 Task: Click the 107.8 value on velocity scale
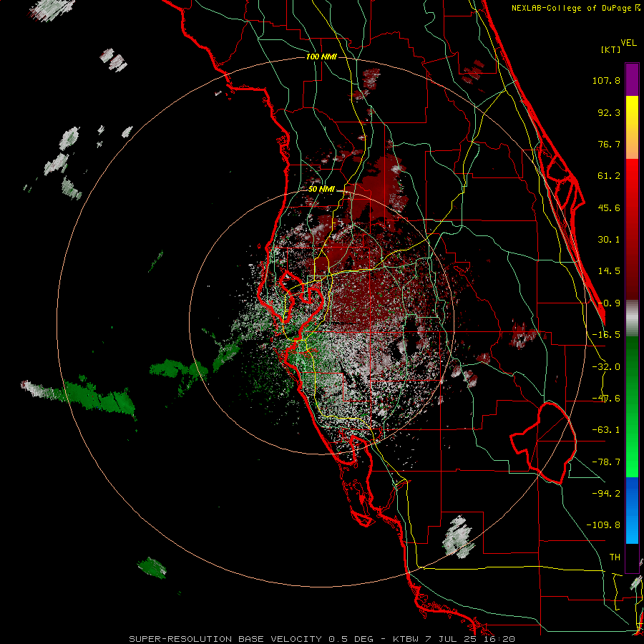pyautogui.click(x=606, y=80)
